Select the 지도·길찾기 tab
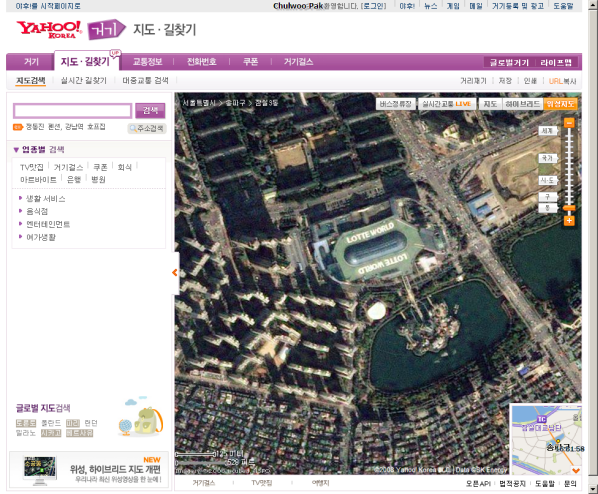Viewport: 598px width, 494px height. (x=85, y=62)
